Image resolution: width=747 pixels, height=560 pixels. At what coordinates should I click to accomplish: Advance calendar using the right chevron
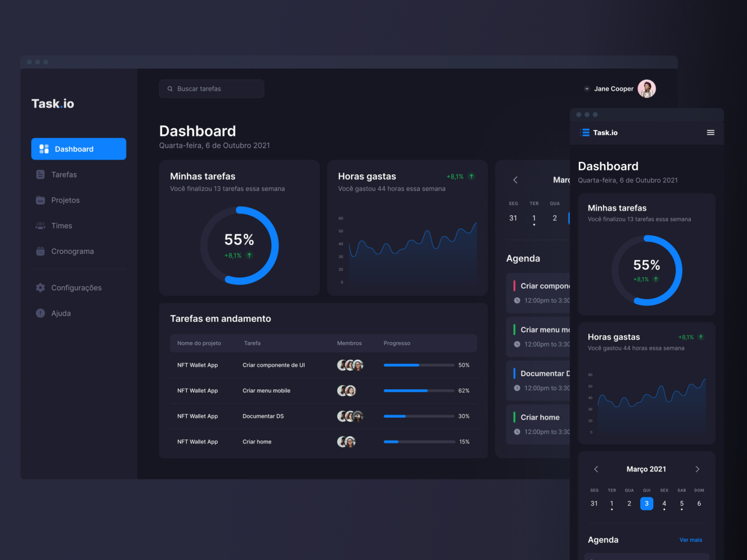[698, 469]
